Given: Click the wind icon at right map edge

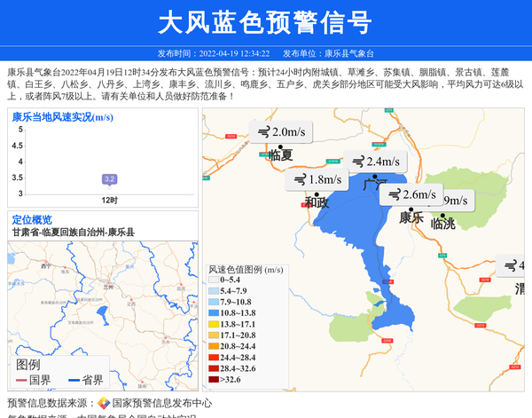Looking at the screenshot, I should click(510, 265).
